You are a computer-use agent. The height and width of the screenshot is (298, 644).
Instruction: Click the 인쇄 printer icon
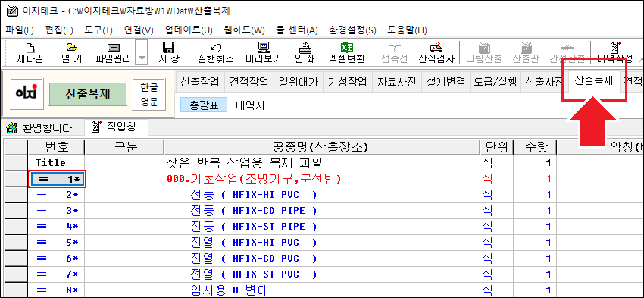click(x=305, y=52)
